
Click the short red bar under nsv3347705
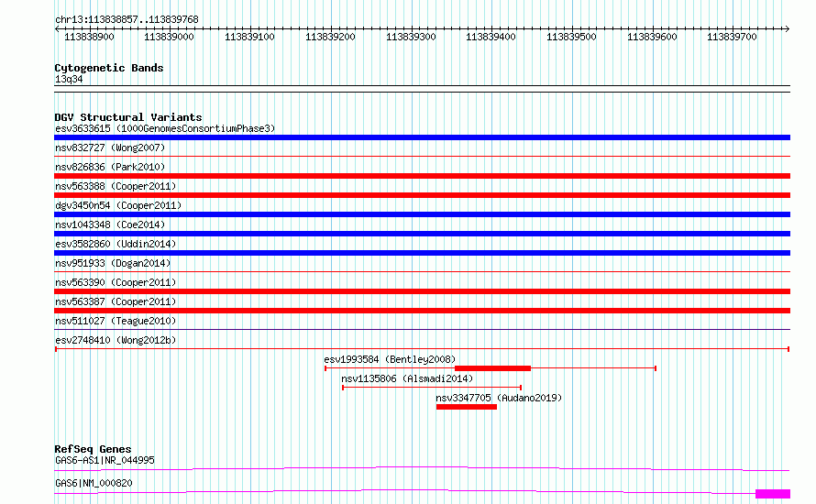[x=467, y=407]
